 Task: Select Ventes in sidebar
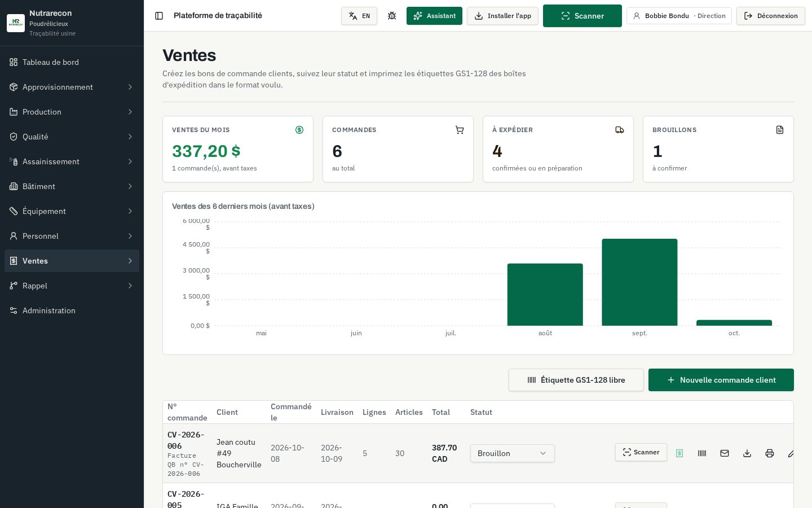pyautogui.click(x=72, y=261)
